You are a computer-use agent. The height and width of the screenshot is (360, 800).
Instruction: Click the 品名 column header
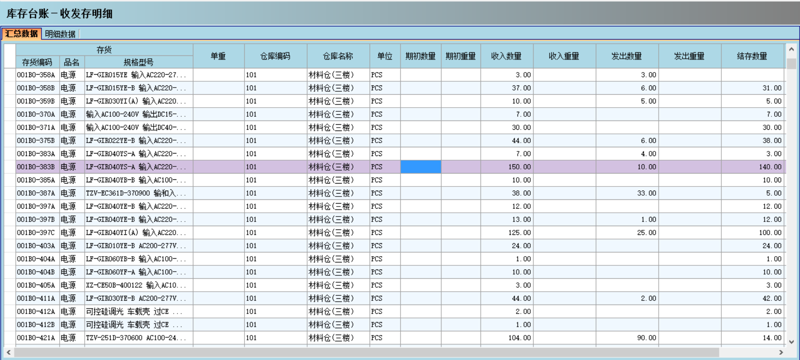[x=72, y=62]
